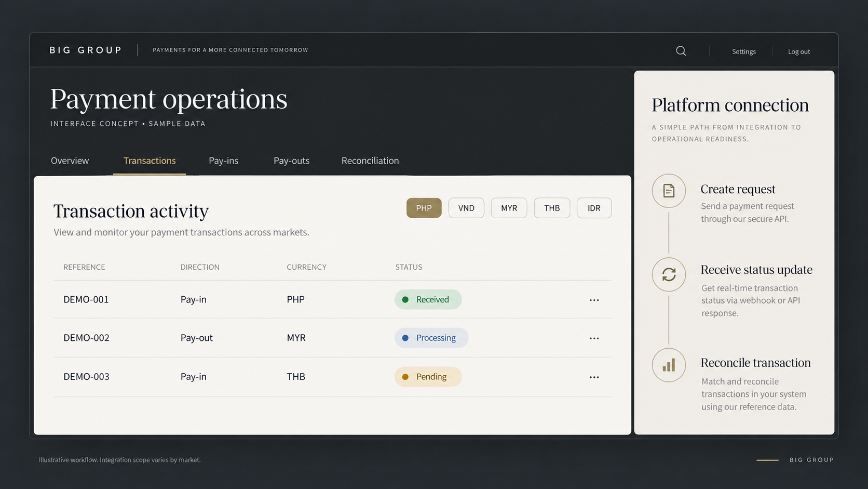
Task: Click the Illustrative workflow footer note
Action: click(x=119, y=460)
